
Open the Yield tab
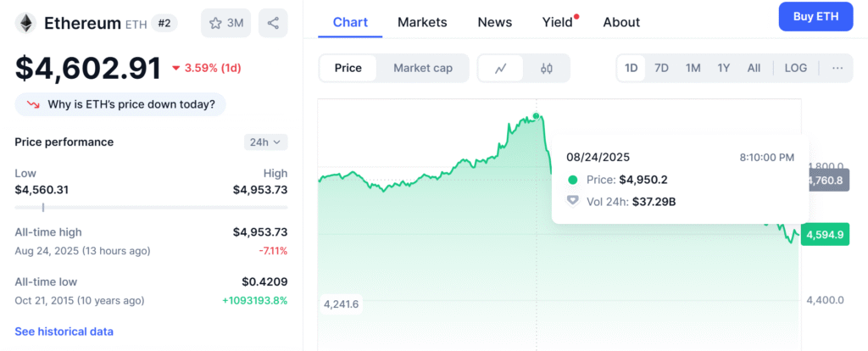click(558, 22)
